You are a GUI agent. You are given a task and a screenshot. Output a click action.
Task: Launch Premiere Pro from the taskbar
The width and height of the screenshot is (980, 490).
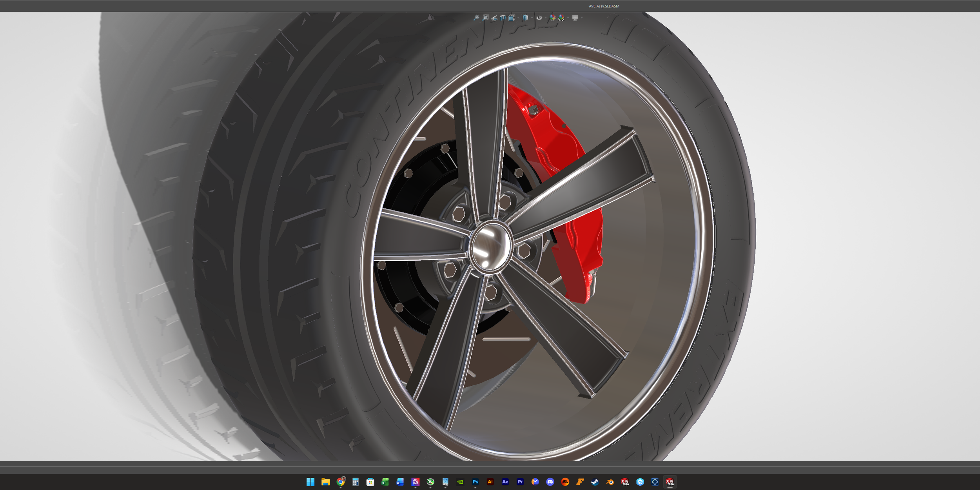tap(520, 482)
